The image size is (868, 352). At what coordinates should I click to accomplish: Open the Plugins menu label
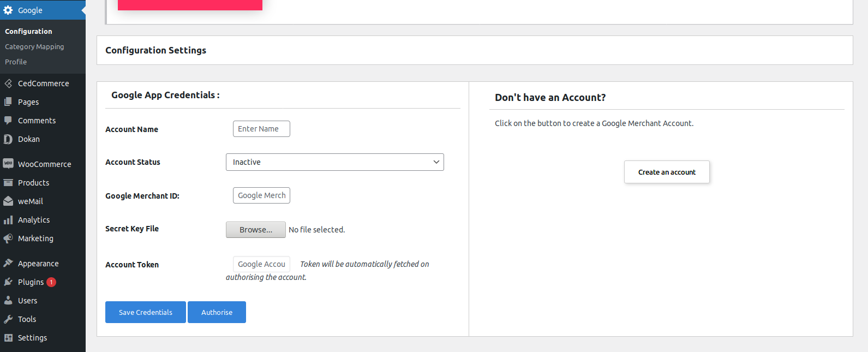[x=31, y=282]
